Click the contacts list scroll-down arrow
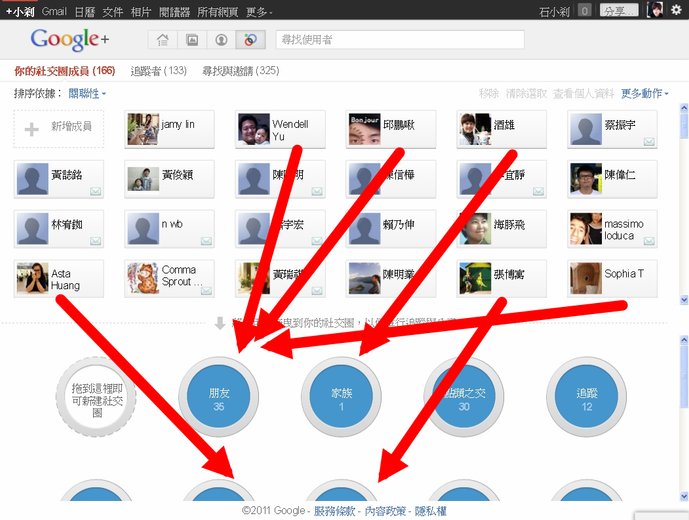 [684, 300]
